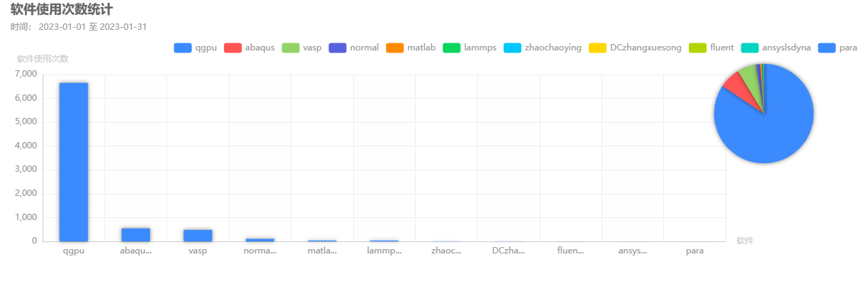Click the 1,000 y-axis value
Image resolution: width=868 pixels, height=284 pixels.
25,217
